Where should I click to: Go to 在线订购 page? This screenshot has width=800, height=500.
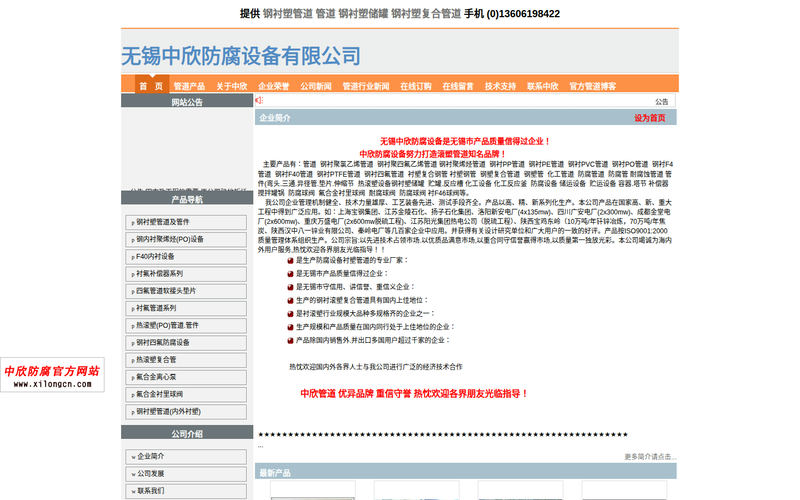416,86
